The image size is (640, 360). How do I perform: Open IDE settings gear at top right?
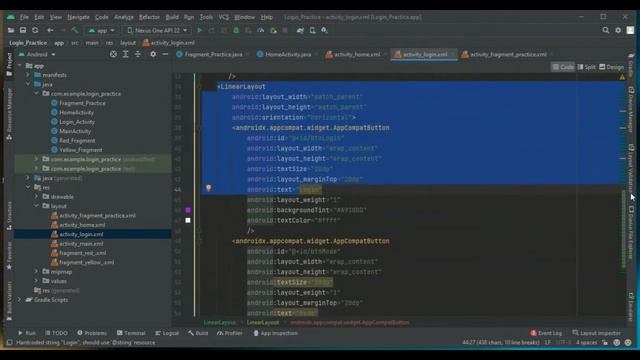click(x=618, y=30)
